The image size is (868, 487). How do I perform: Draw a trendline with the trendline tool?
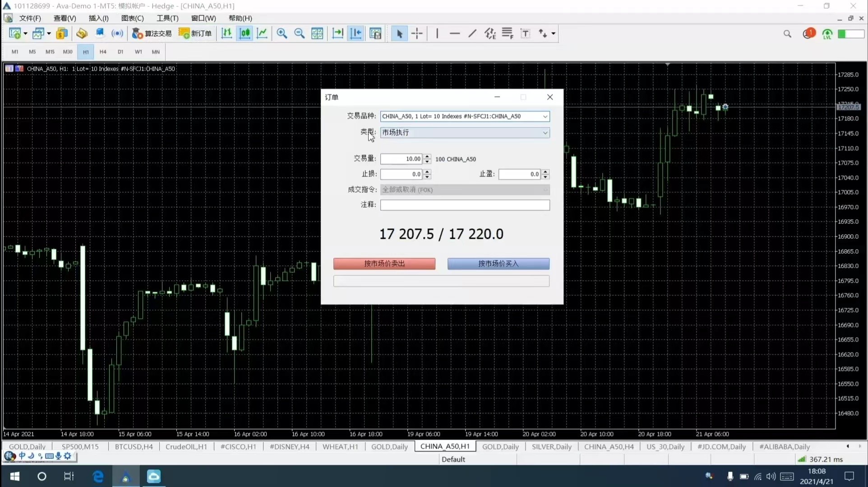[472, 33]
